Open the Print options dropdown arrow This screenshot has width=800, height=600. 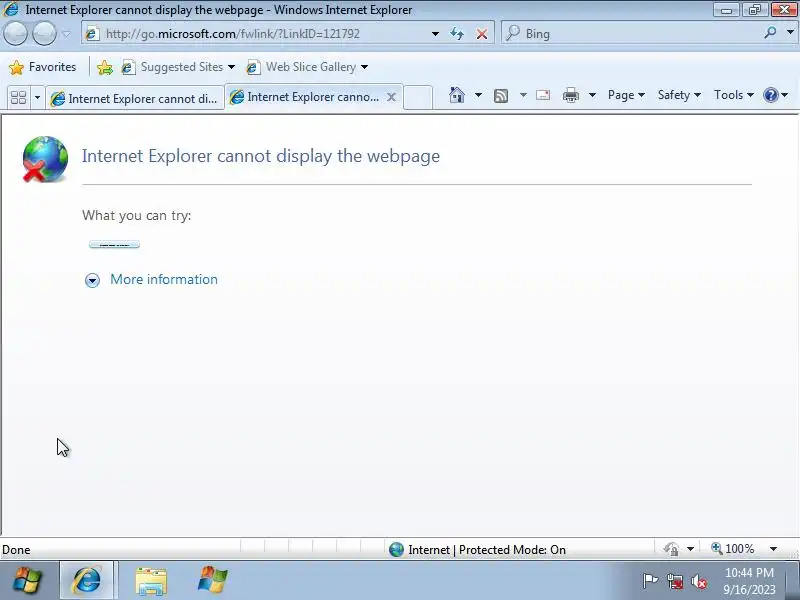592,95
